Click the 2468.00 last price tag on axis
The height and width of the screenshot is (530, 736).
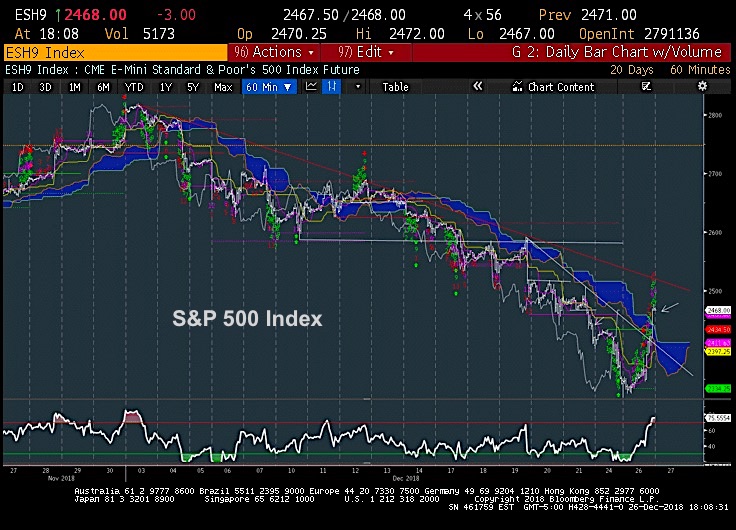click(719, 310)
